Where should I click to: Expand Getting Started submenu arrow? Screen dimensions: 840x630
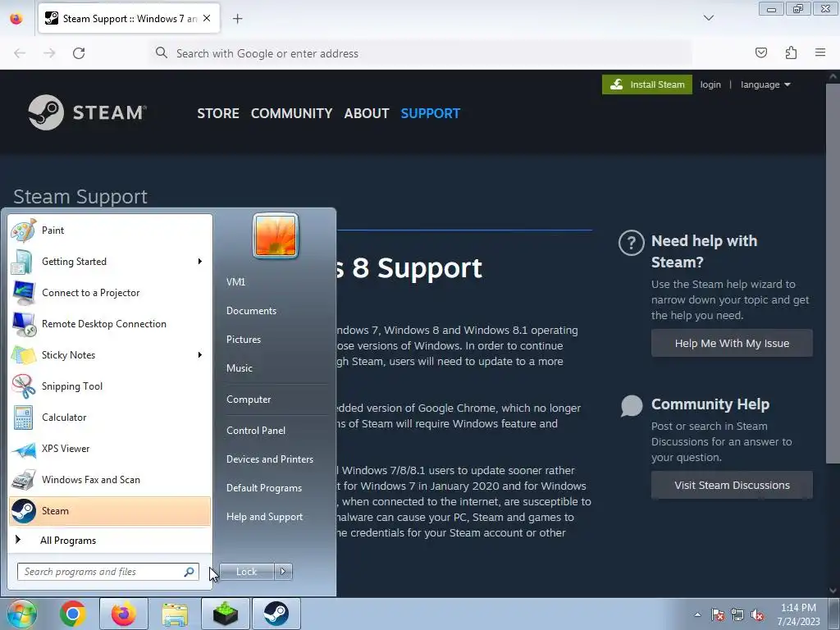(x=200, y=262)
